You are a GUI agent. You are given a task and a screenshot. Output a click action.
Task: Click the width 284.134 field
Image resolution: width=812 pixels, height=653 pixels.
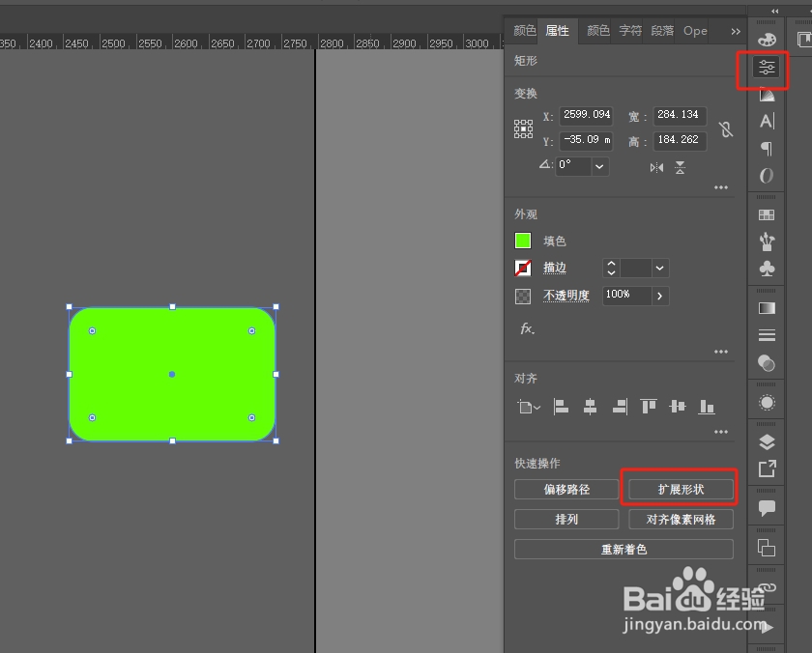pos(680,115)
